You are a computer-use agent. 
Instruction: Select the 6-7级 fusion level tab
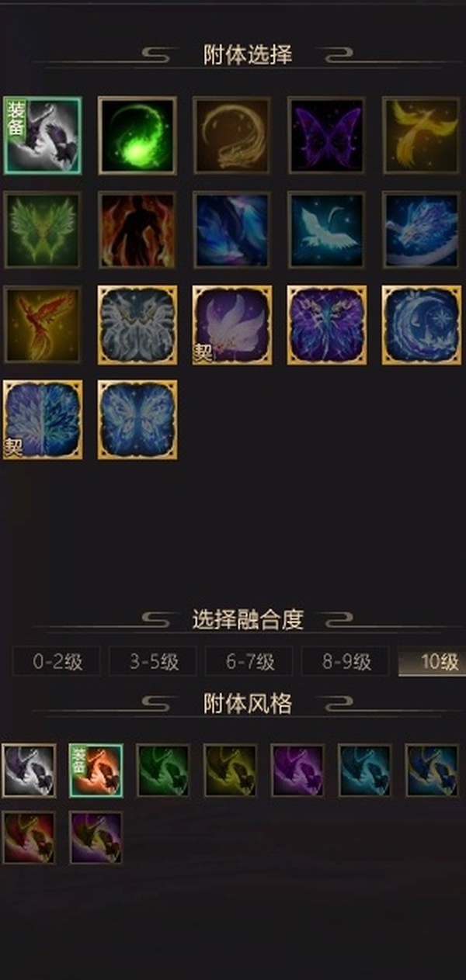click(249, 662)
